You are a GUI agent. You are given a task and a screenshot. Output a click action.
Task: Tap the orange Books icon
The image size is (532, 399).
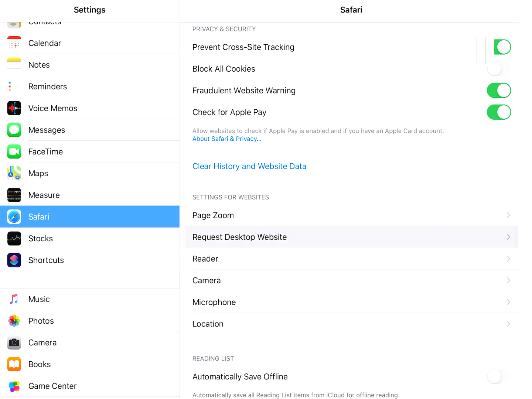[x=14, y=364]
